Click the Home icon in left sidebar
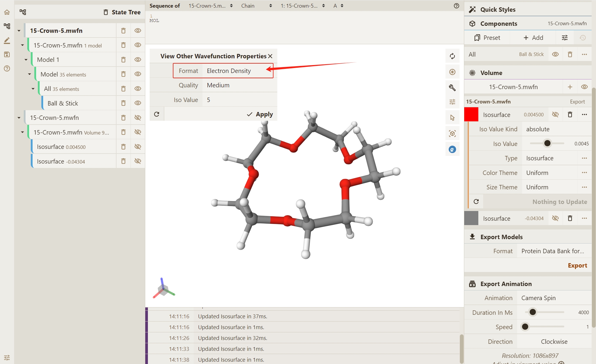The height and width of the screenshot is (364, 596). (x=7, y=12)
